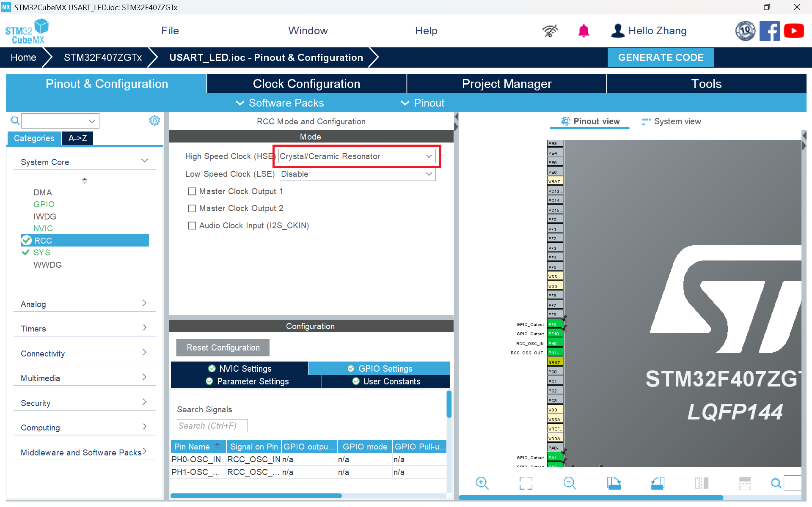Click the GENERATE CODE button
This screenshot has width=812, height=507.
pos(661,58)
